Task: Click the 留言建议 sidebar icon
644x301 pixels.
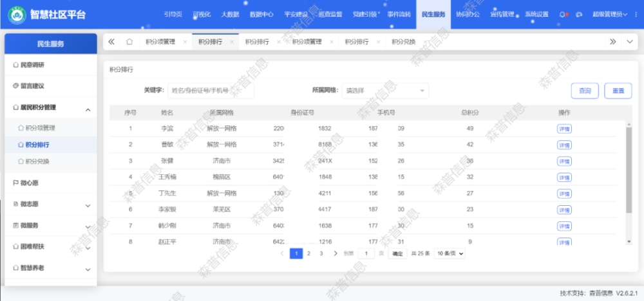Action: pyautogui.click(x=15, y=86)
